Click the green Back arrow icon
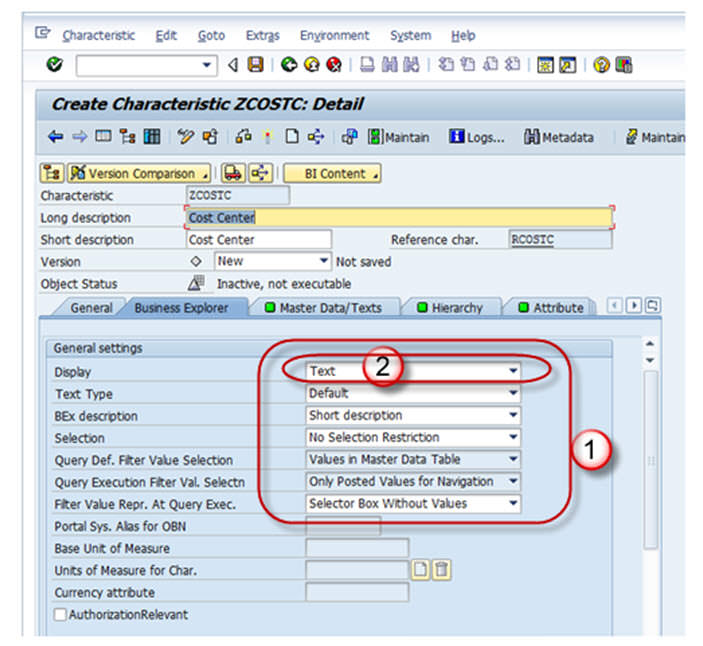 pos(289,65)
